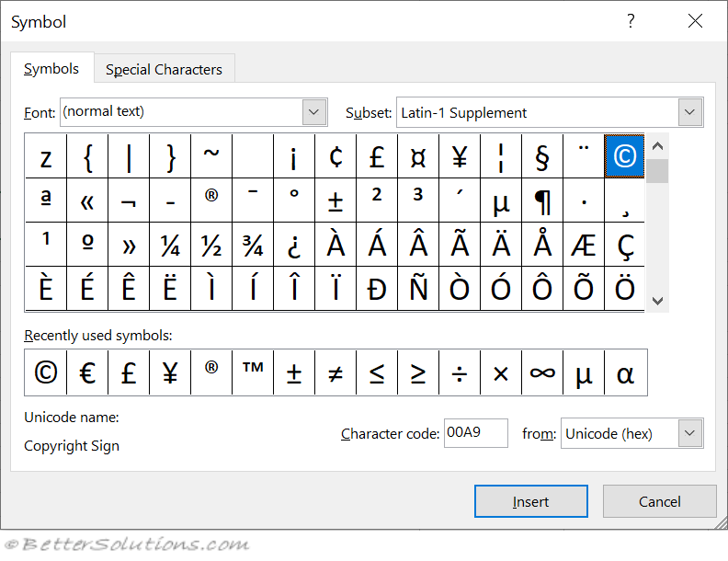Select the section sign § symbol
This screenshot has height=561, width=728.
542,156
